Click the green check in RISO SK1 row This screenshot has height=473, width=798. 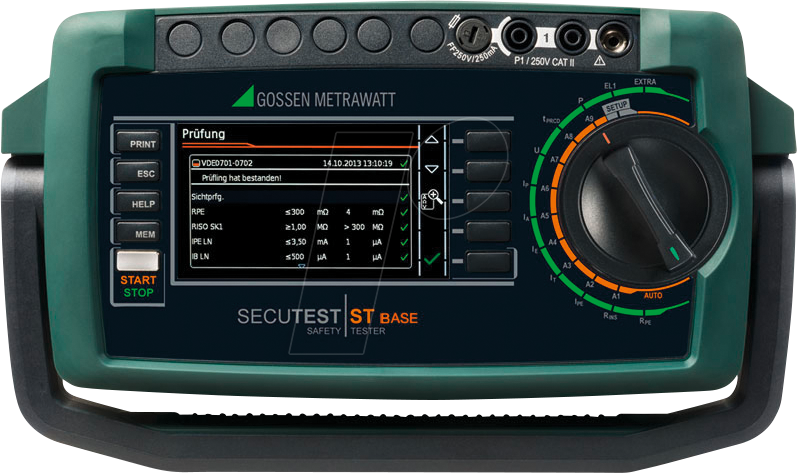tap(404, 227)
